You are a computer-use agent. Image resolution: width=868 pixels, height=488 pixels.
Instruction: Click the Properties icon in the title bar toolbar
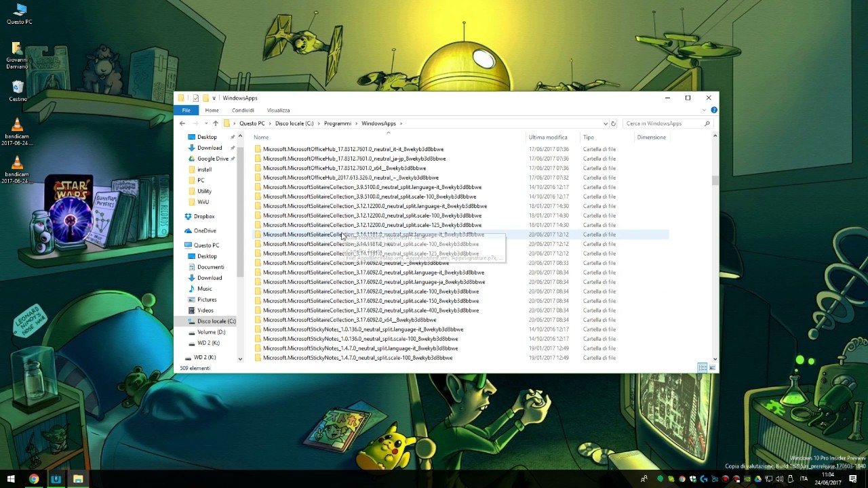(x=195, y=98)
